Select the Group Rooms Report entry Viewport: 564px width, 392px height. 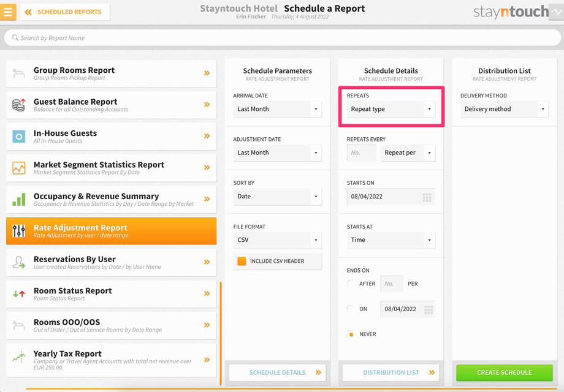click(112, 73)
